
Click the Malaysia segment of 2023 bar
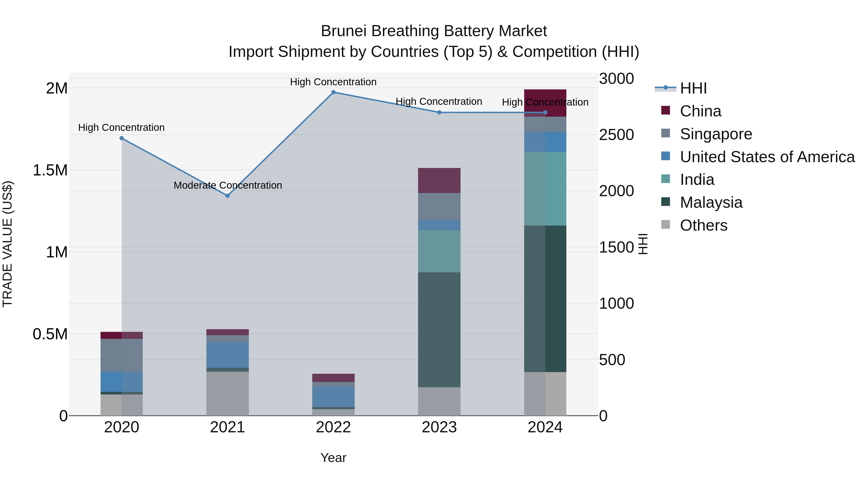click(439, 330)
